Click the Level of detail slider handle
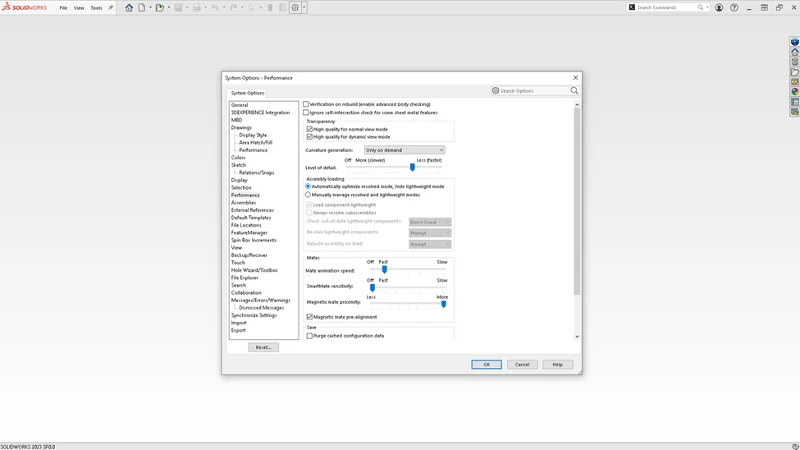 [x=412, y=167]
